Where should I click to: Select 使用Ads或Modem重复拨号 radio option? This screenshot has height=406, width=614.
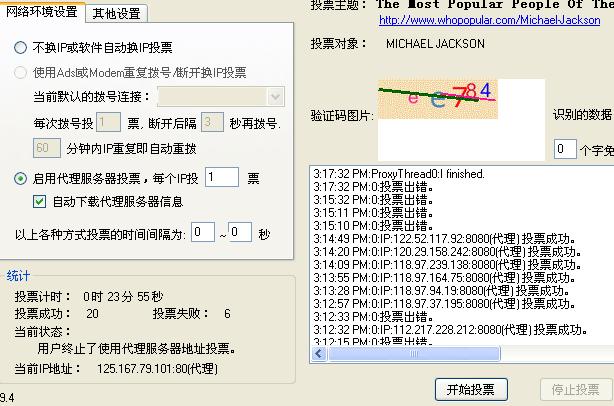tap(21, 73)
